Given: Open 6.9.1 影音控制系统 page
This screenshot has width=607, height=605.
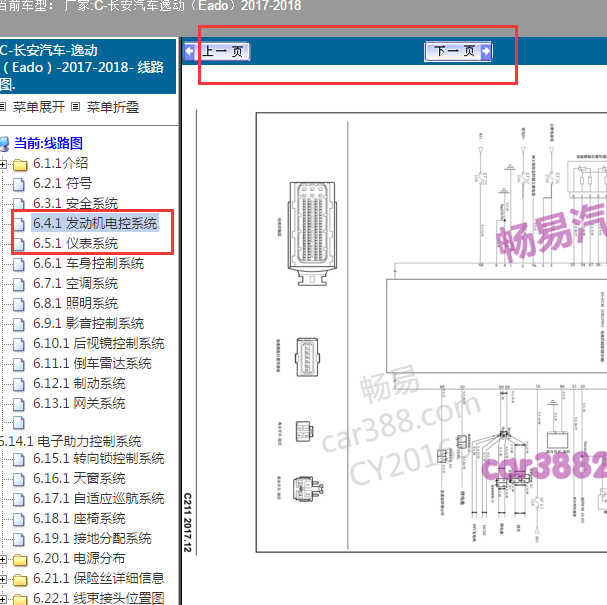Looking at the screenshot, I should (x=88, y=324).
